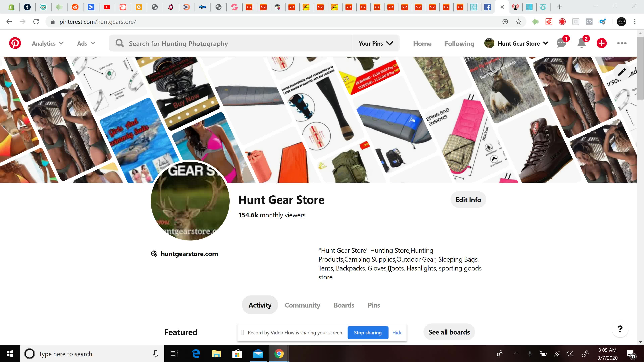This screenshot has height=362, width=644.
Task: Click the green waveform extension icon
Action: pyautogui.click(x=535, y=22)
